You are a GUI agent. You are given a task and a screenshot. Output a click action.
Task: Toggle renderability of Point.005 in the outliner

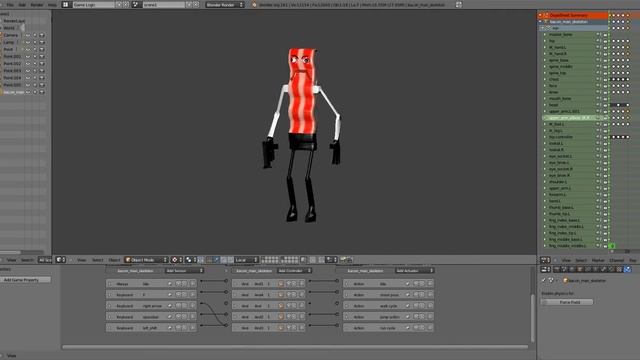tap(42, 85)
